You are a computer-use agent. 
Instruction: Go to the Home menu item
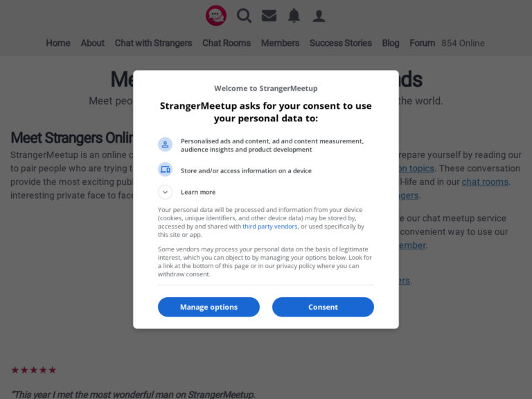pyautogui.click(x=58, y=43)
